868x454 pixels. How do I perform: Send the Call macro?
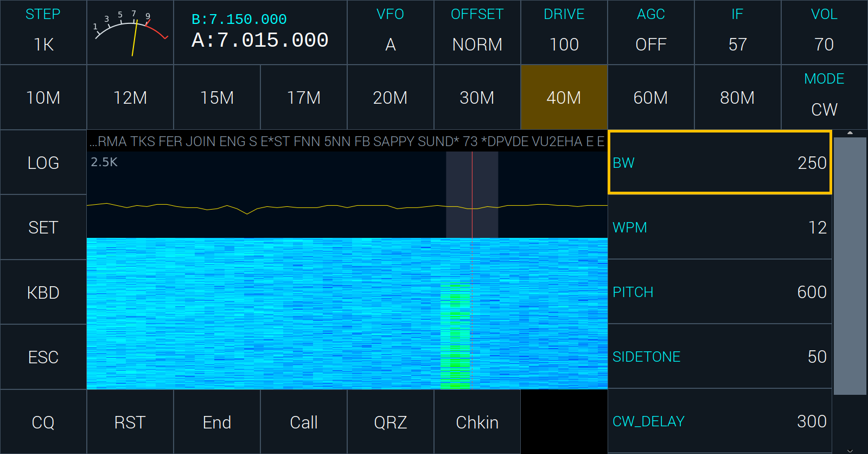click(304, 422)
